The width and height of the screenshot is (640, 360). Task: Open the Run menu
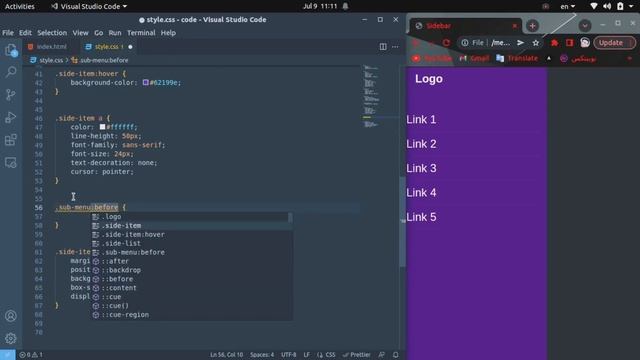coord(115,33)
